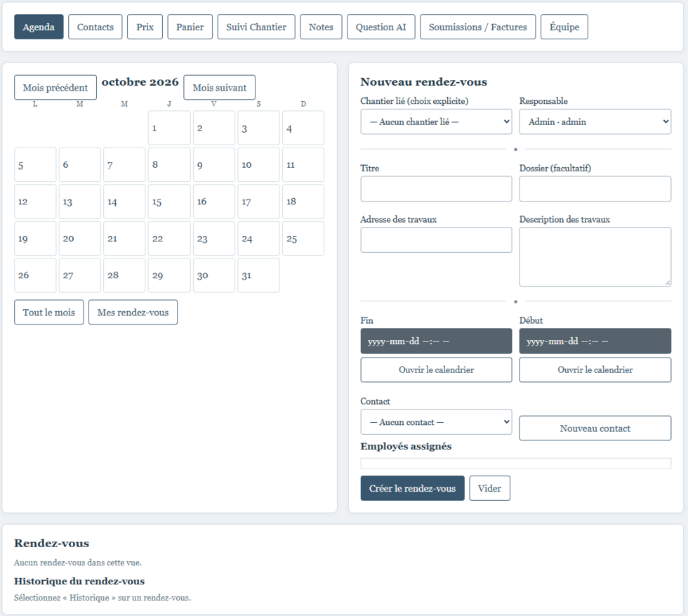Click the Mois précédent button
688x616 pixels.
coord(55,87)
